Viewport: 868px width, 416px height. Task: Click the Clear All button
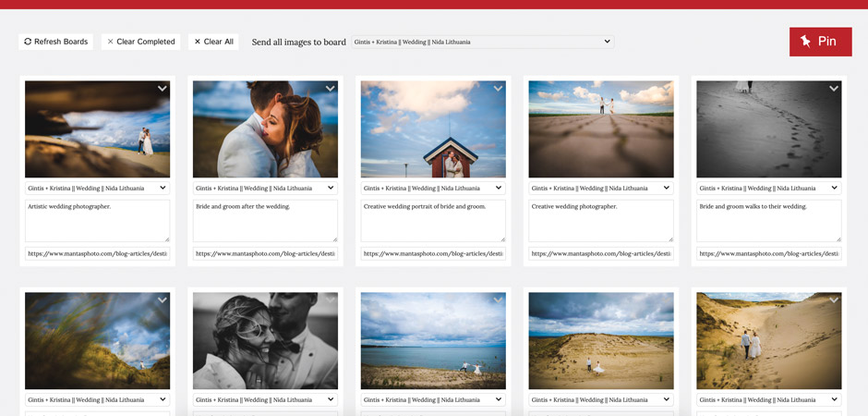click(213, 42)
